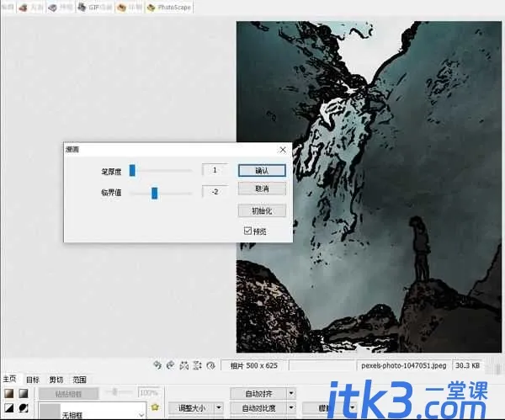This screenshot has height=420, width=505.
Task: Click the 笔厚度 value field showing 1
Action: point(215,170)
